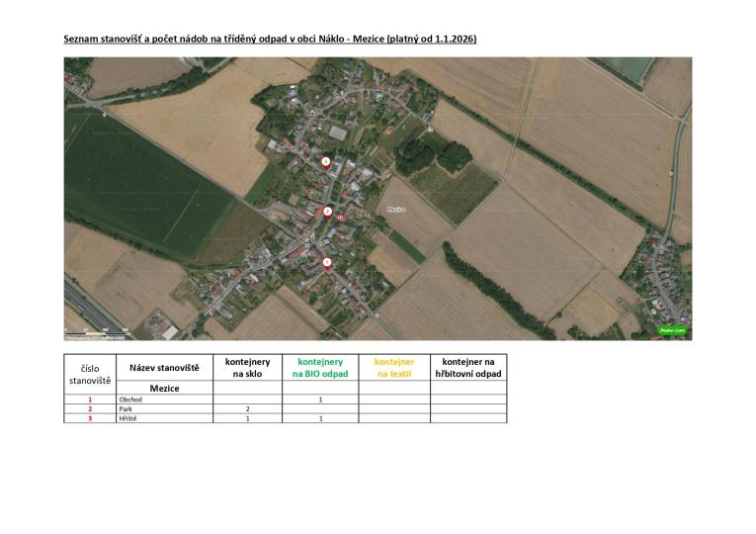This screenshot has height=534, width=756.
Task: Click map marker number 3
Action: [x=326, y=161]
